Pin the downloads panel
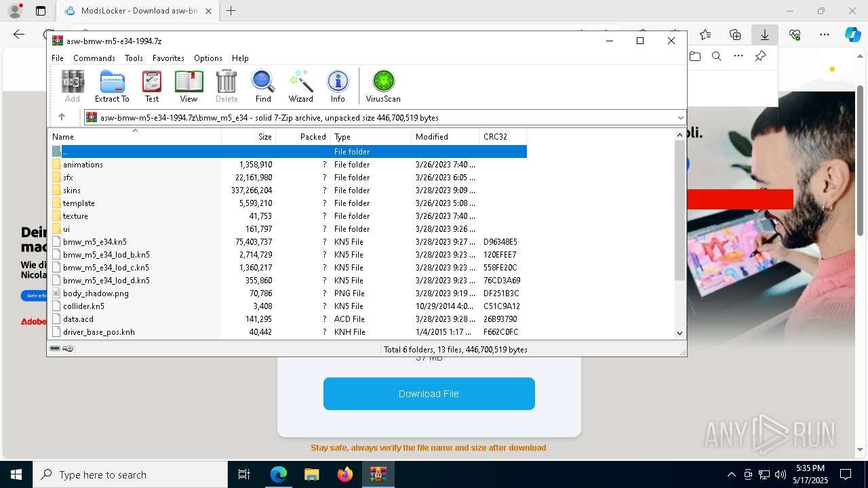The image size is (868, 488). click(760, 56)
